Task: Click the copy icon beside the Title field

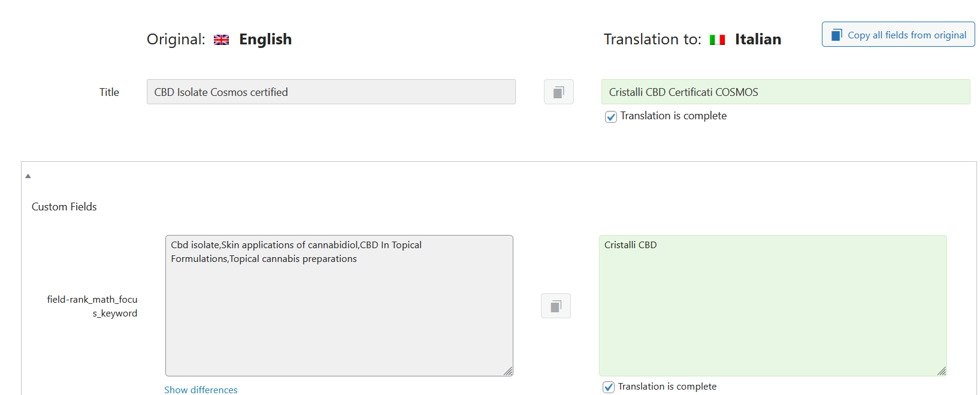Action: 558,92
